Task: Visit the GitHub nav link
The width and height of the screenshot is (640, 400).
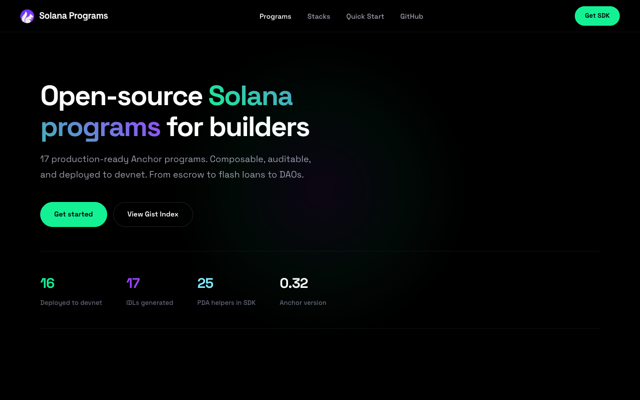Action: click(x=411, y=16)
